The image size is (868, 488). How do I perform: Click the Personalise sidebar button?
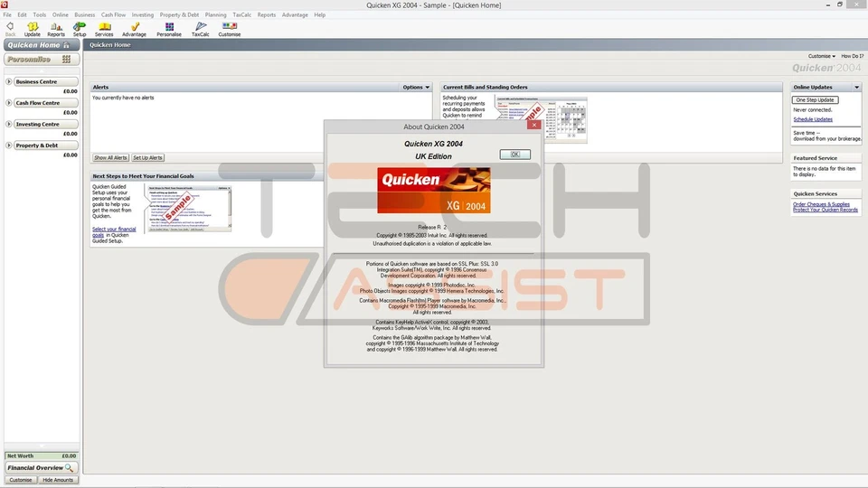click(42, 60)
